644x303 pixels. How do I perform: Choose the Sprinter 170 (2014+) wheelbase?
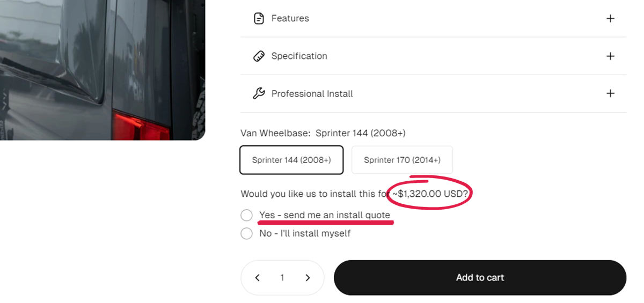pyautogui.click(x=402, y=160)
